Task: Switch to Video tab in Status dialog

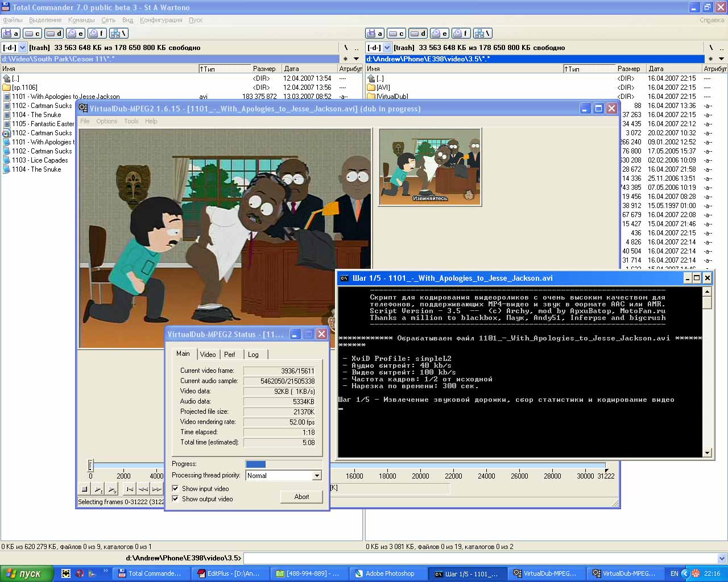Action: [208, 354]
